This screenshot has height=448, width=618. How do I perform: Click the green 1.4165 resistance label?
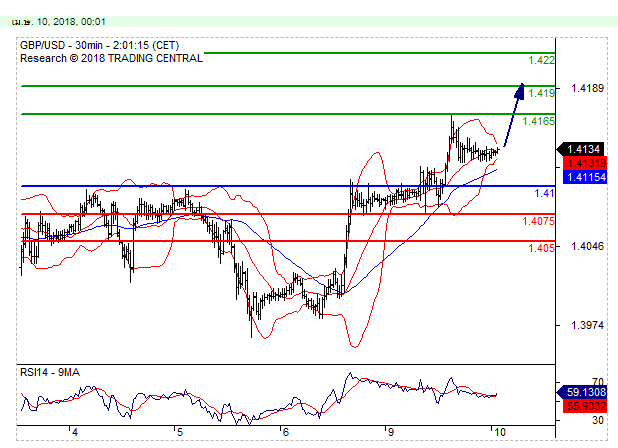point(538,121)
